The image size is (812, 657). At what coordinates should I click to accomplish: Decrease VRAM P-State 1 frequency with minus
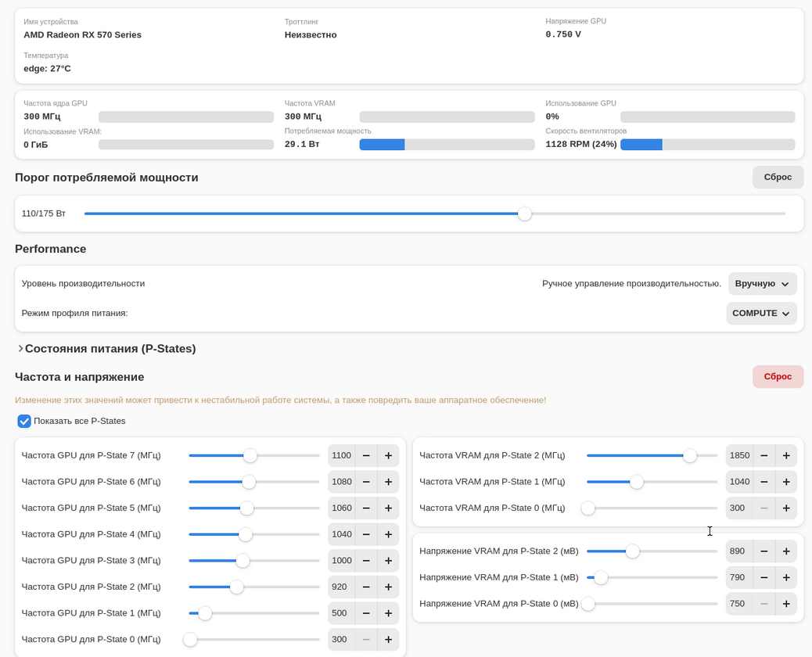click(763, 482)
